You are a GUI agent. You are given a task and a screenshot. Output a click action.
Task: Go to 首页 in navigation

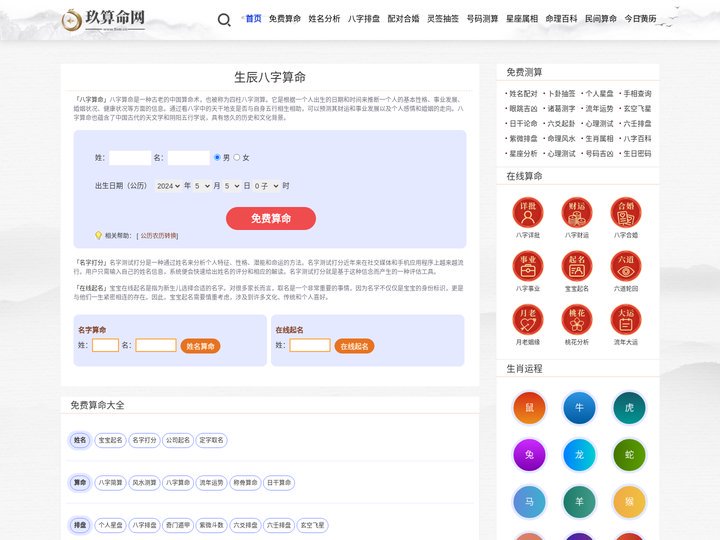253,19
